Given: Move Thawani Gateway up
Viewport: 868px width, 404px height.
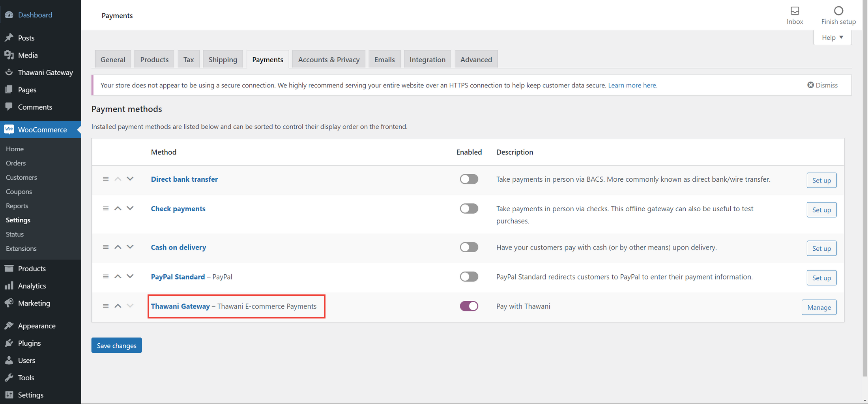Looking at the screenshot, I should click(118, 306).
